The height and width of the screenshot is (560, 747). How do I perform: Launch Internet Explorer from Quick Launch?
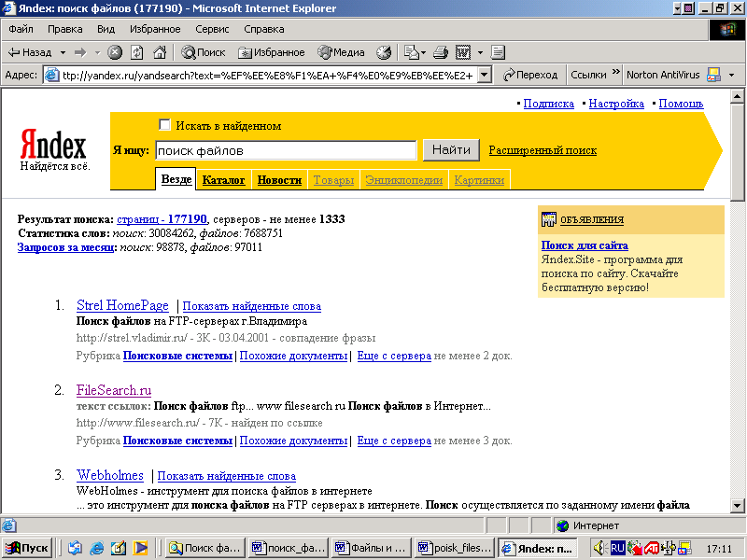(96, 548)
